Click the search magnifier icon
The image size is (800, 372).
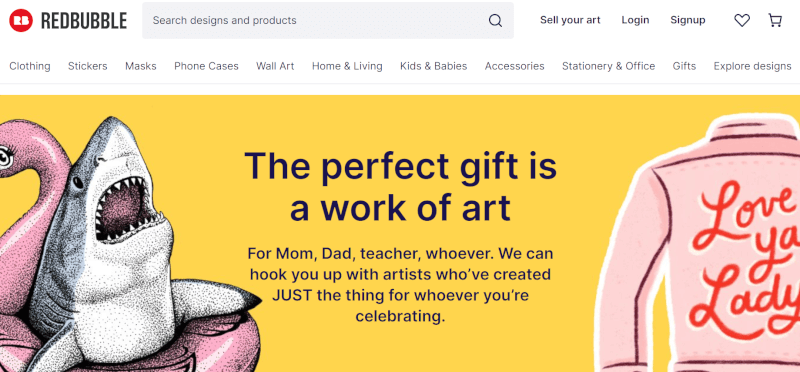495,20
